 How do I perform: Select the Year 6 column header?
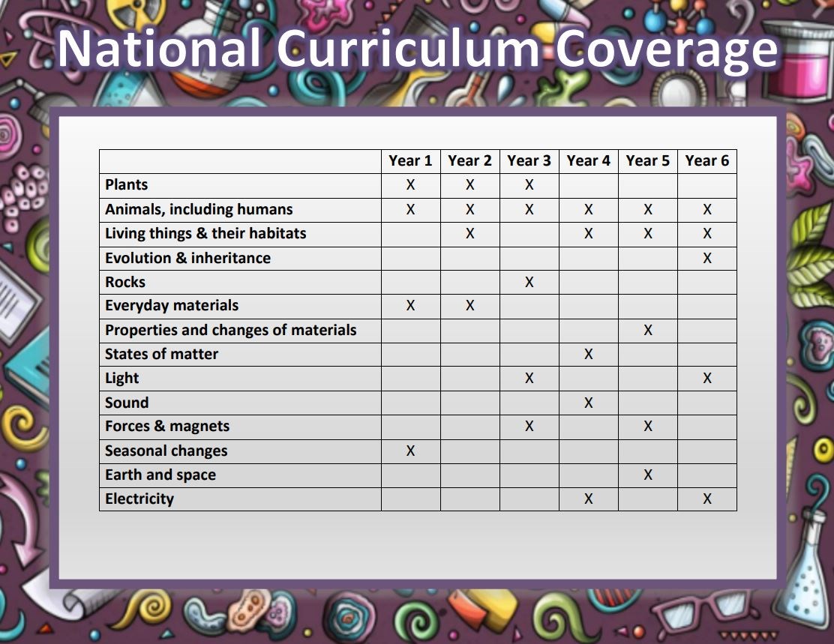pos(707,160)
